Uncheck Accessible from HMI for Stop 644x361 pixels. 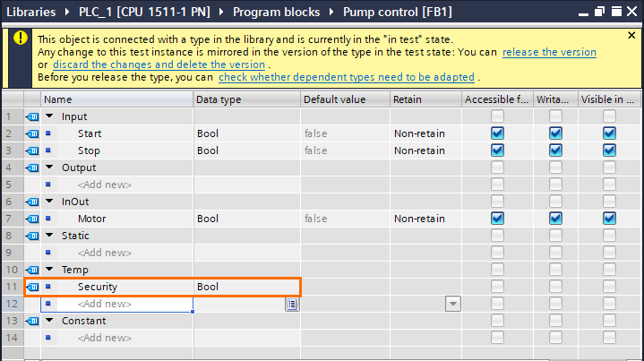click(x=497, y=150)
